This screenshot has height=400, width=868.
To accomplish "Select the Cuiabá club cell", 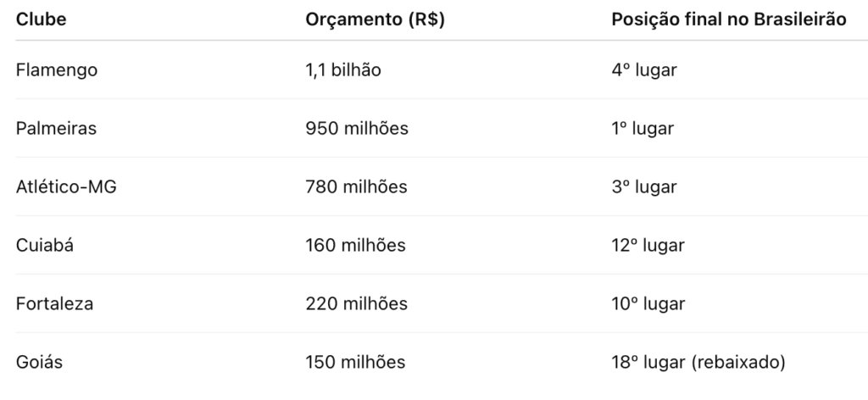I will pos(44,246).
